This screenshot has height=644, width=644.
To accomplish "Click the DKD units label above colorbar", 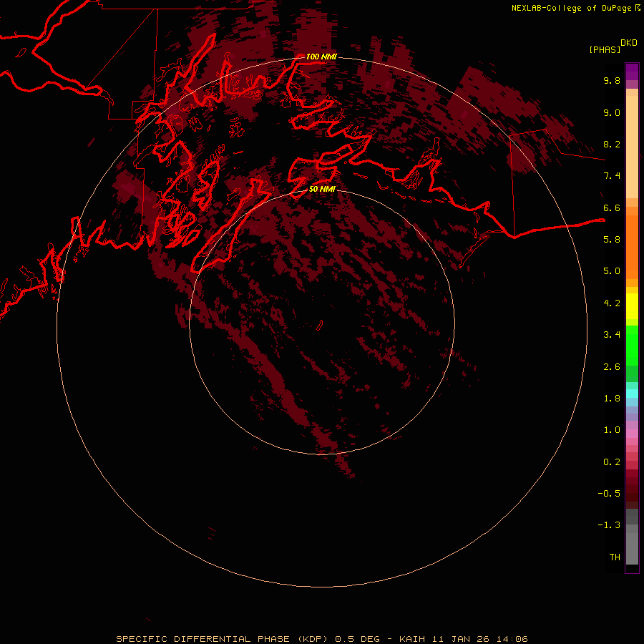I will coord(629,43).
